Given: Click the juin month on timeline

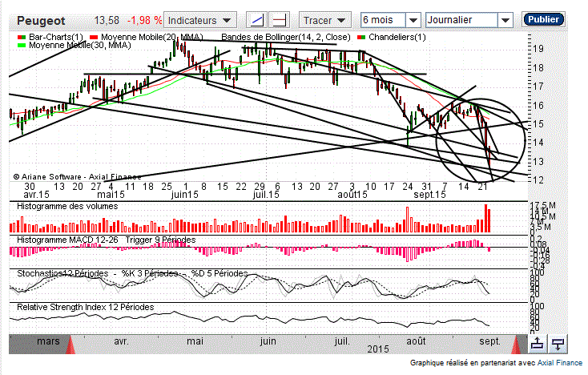Looking at the screenshot, I should click(268, 341).
